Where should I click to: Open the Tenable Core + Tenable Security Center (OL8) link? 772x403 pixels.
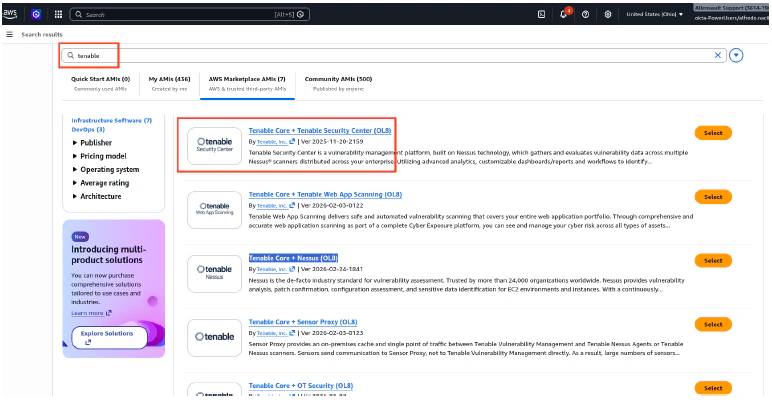pos(320,130)
